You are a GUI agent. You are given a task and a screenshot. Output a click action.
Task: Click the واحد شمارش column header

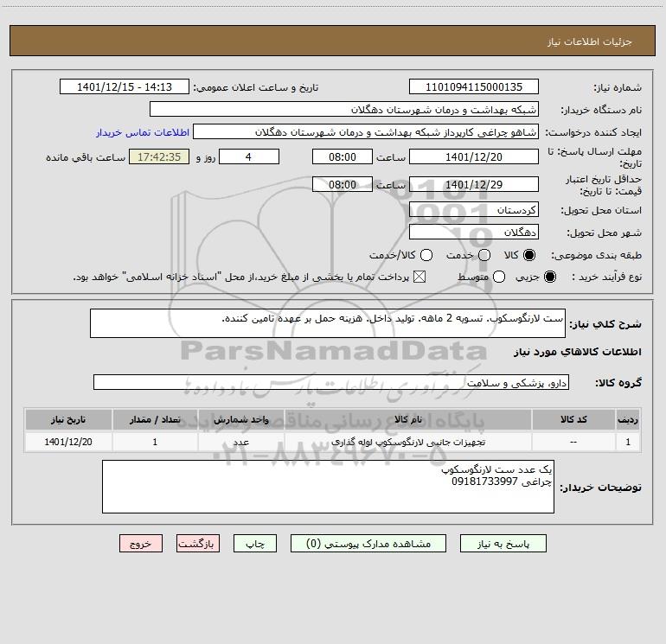tap(240, 419)
